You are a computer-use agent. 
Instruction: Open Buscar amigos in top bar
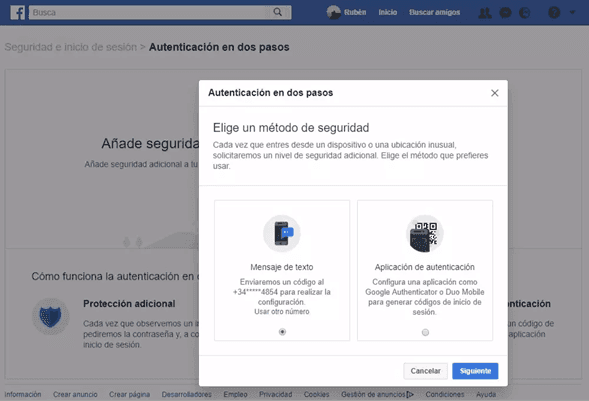(x=435, y=12)
